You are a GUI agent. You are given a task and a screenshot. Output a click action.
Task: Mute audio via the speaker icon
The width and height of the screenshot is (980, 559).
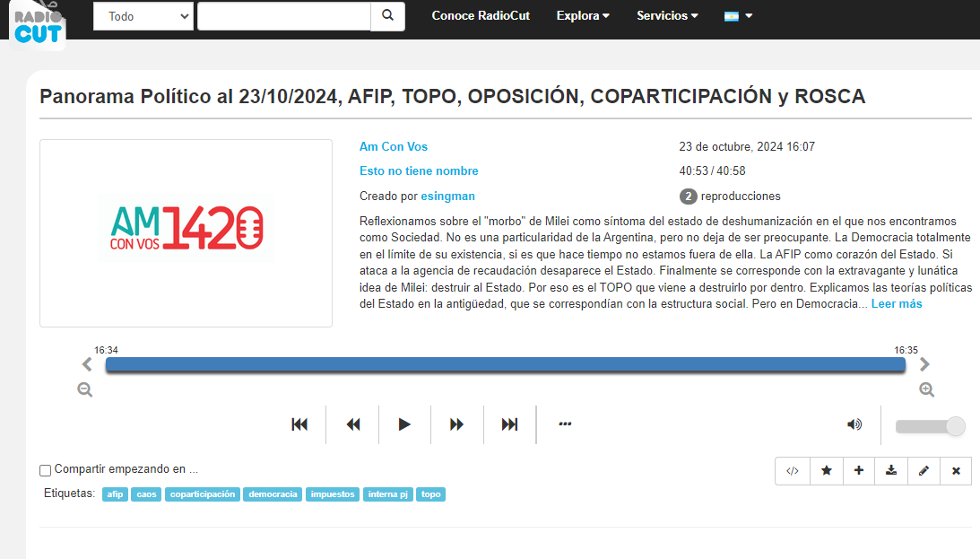(x=854, y=424)
